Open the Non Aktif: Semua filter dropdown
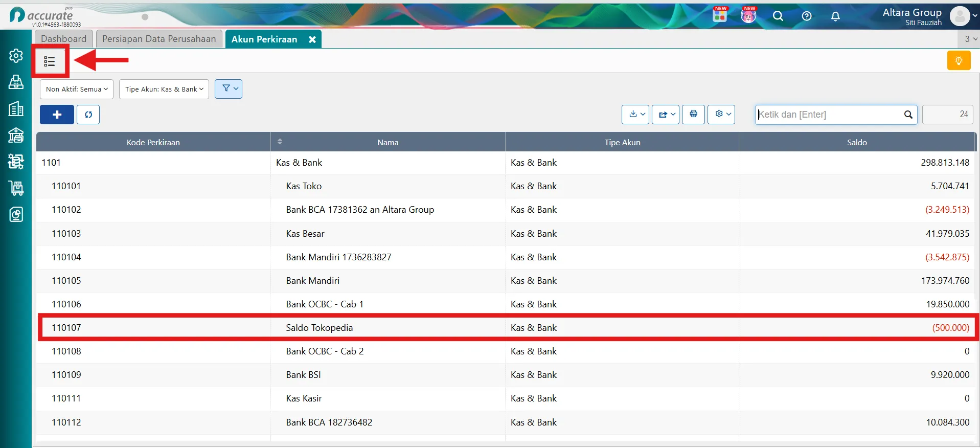The image size is (980, 448). click(x=77, y=89)
